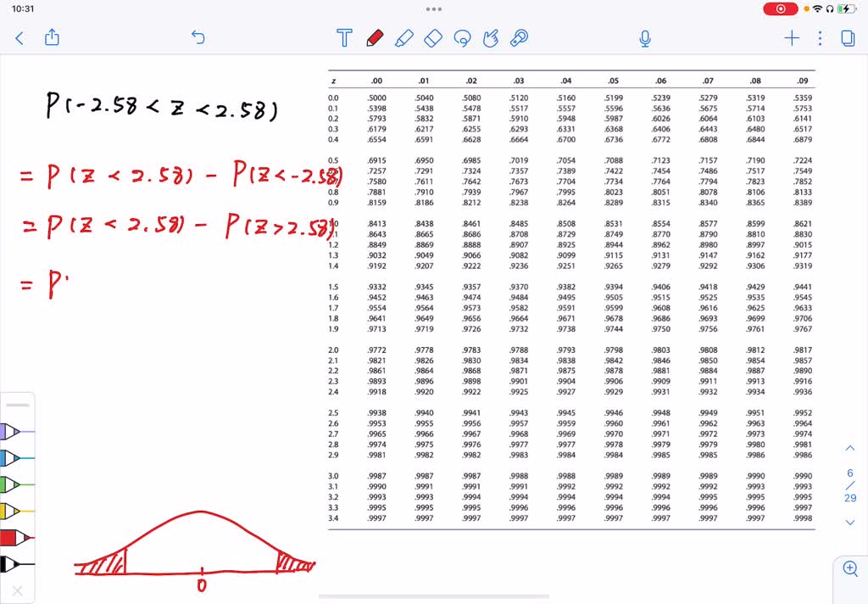Start an audio recording with the microphone
868x604 pixels.
pos(645,38)
